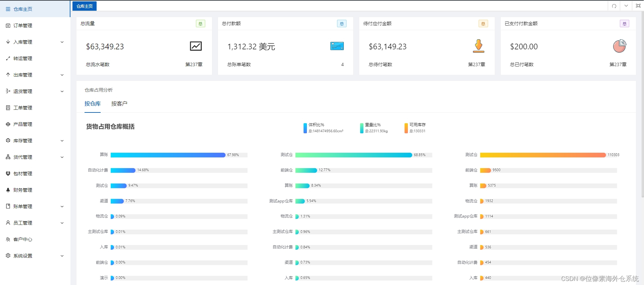Click the 库存管理 box icon

tap(8, 141)
